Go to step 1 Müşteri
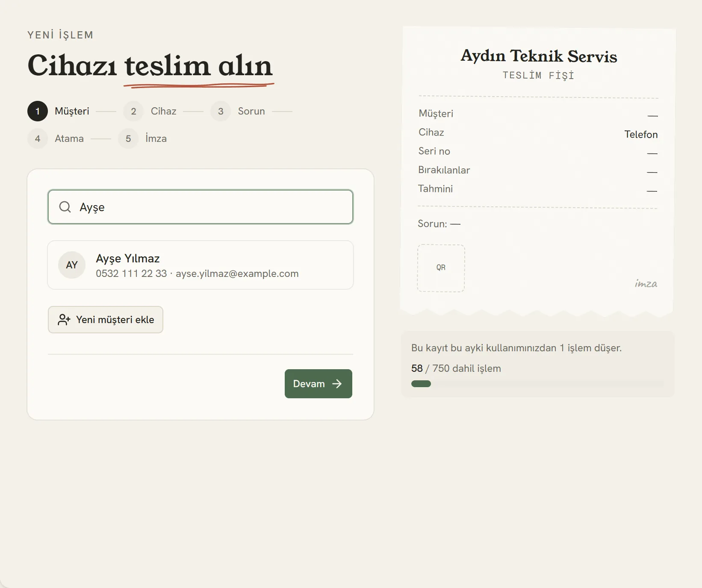 pyautogui.click(x=58, y=111)
